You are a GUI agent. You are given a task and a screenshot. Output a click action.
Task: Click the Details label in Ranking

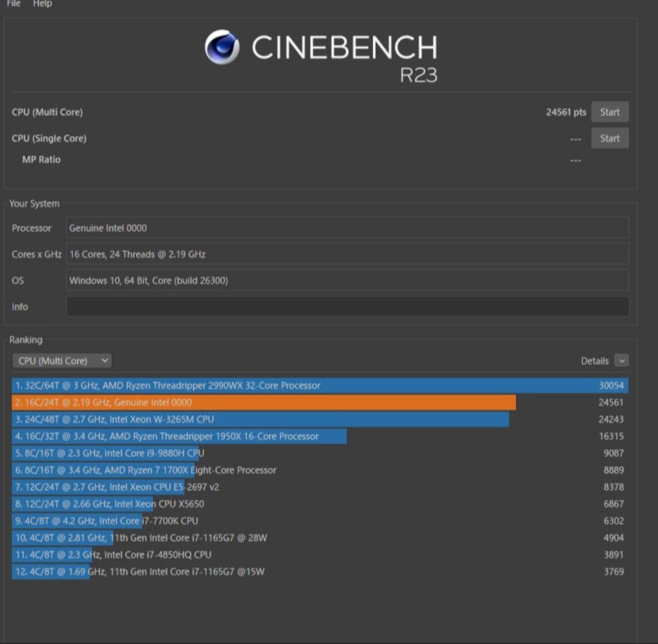click(x=595, y=361)
